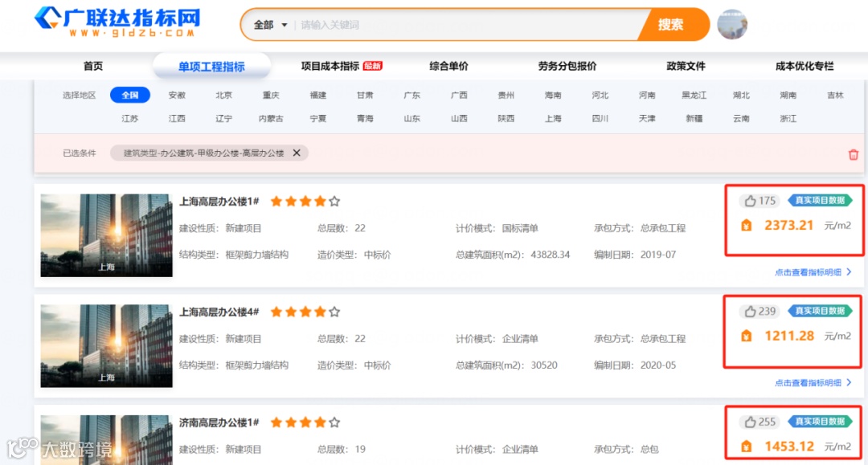Filter region by 北京
The height and width of the screenshot is (465, 868).
tap(224, 95)
